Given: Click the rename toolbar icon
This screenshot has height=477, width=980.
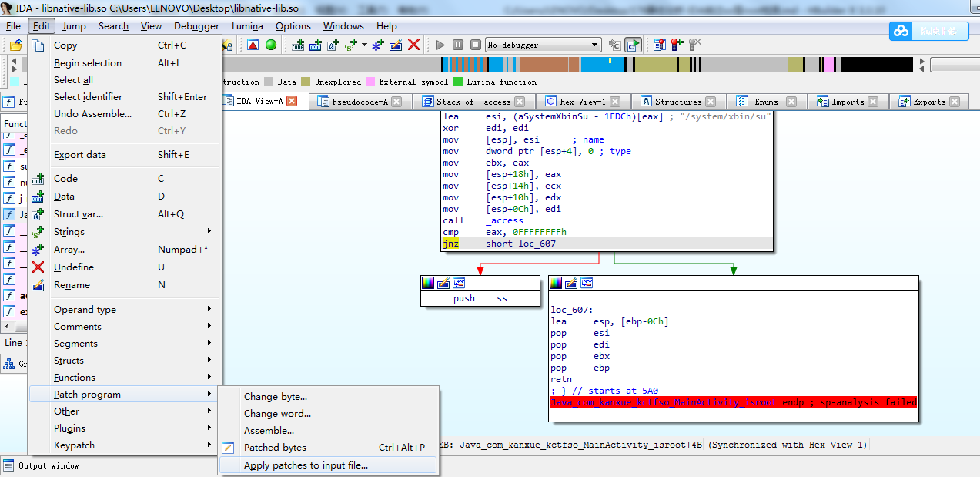Looking at the screenshot, I should [x=395, y=45].
